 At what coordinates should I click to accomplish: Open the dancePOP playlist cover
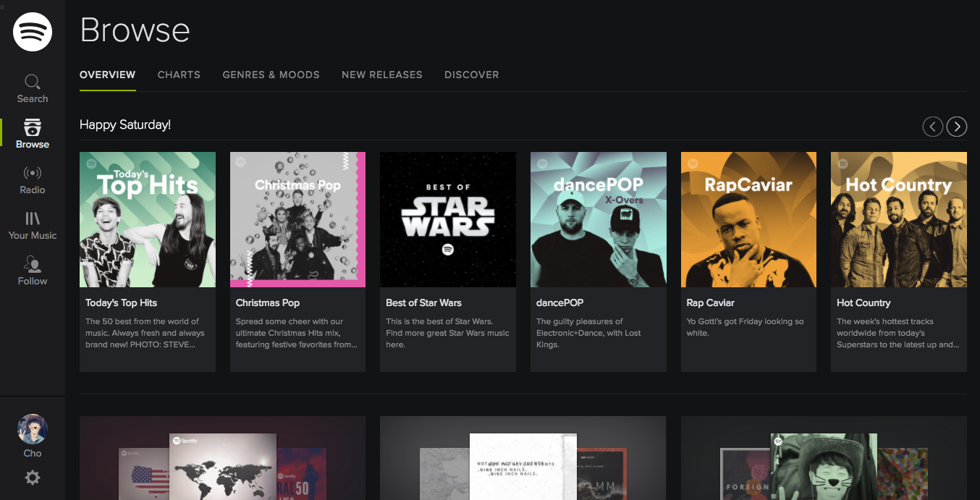pyautogui.click(x=598, y=219)
